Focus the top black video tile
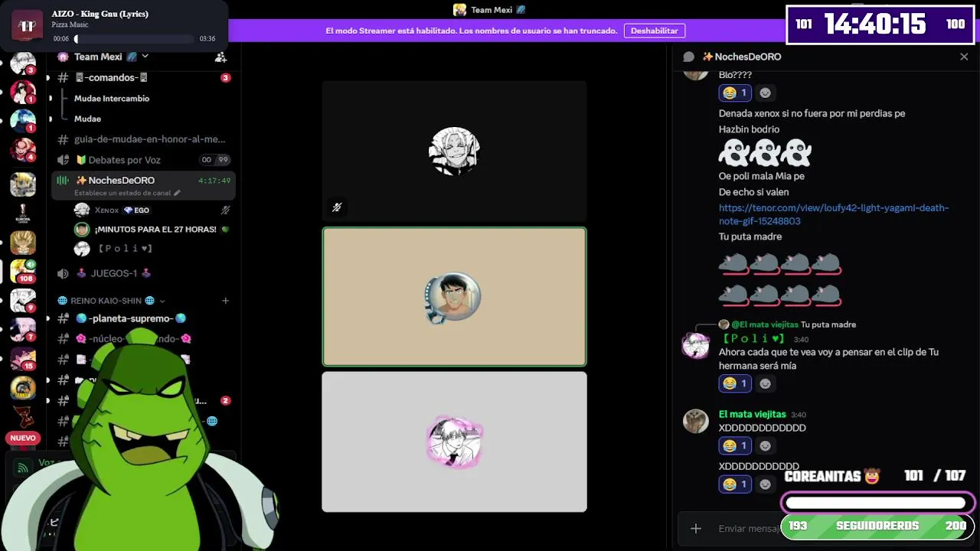980x551 pixels. (454, 151)
